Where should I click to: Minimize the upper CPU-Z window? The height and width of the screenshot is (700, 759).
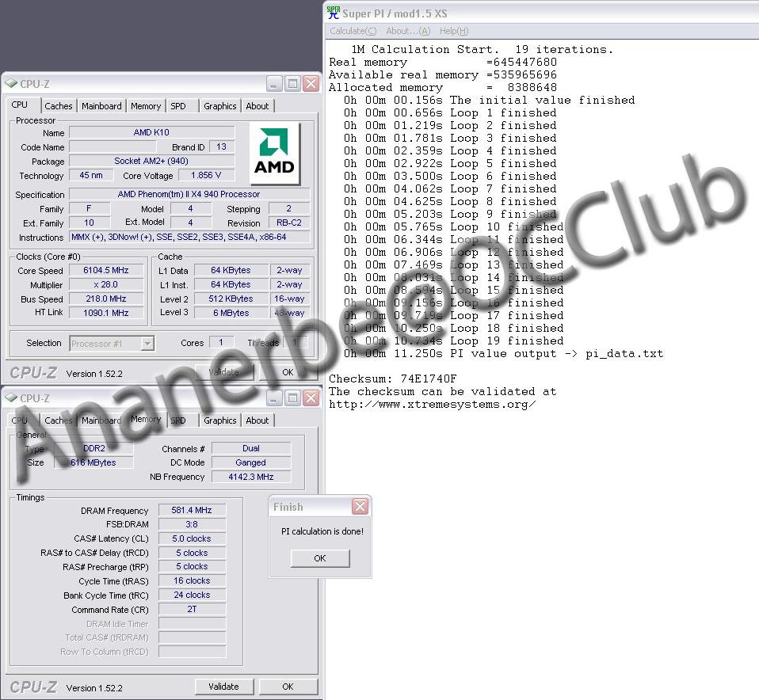point(273,84)
